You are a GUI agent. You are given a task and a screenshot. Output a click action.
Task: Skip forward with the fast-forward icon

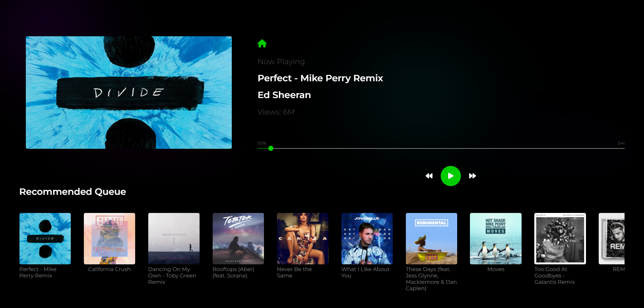(x=472, y=176)
